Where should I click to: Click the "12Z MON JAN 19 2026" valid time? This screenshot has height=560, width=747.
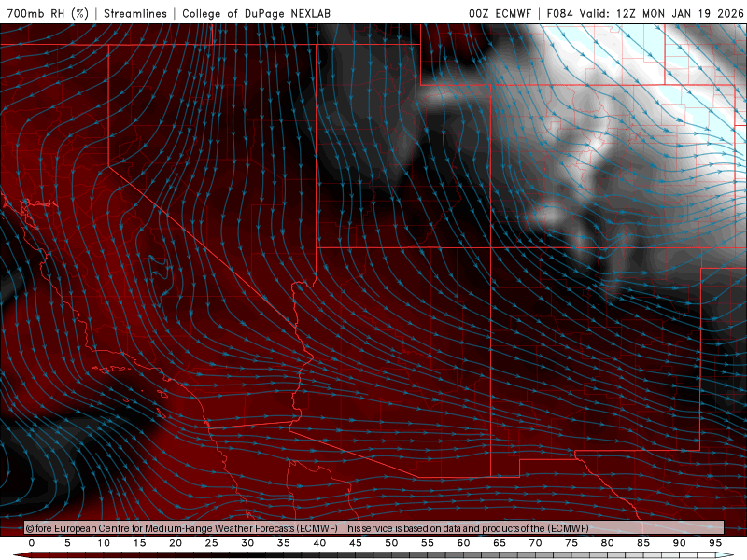pos(680,13)
